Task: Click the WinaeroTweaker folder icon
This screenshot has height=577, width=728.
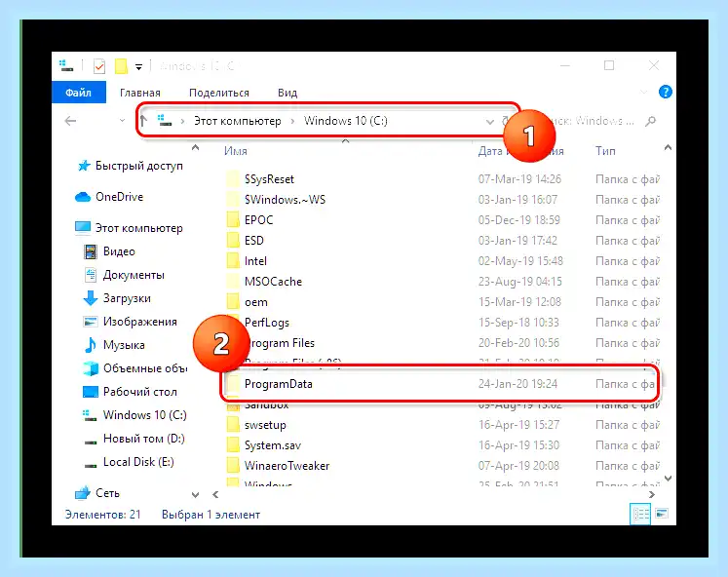Action: 233,465
